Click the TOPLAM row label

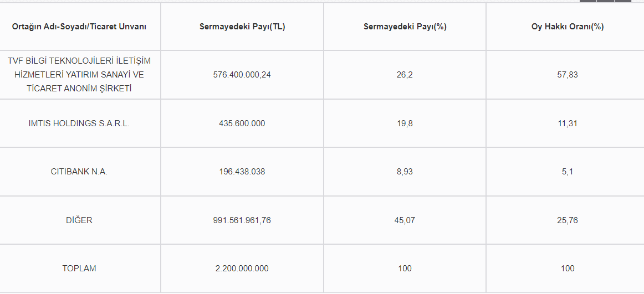click(x=79, y=269)
